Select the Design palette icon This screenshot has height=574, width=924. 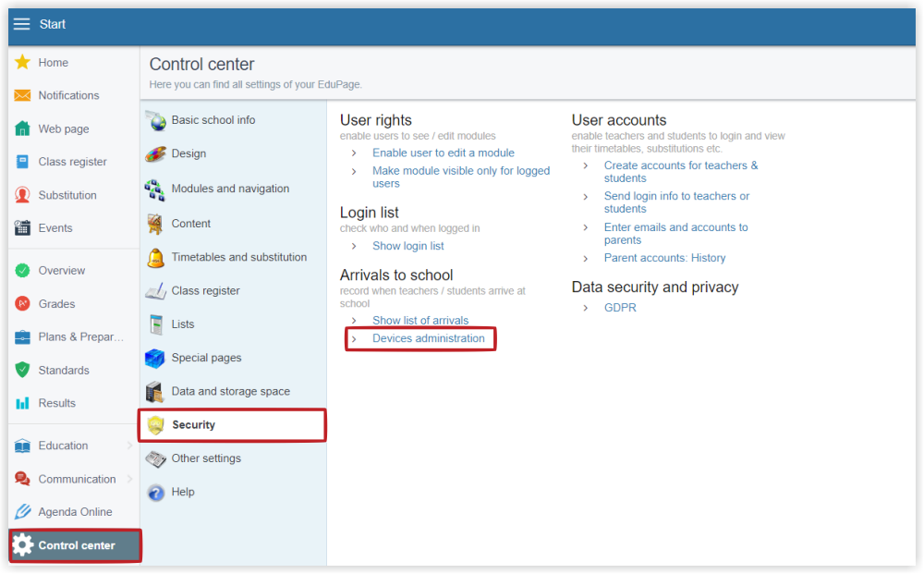155,153
